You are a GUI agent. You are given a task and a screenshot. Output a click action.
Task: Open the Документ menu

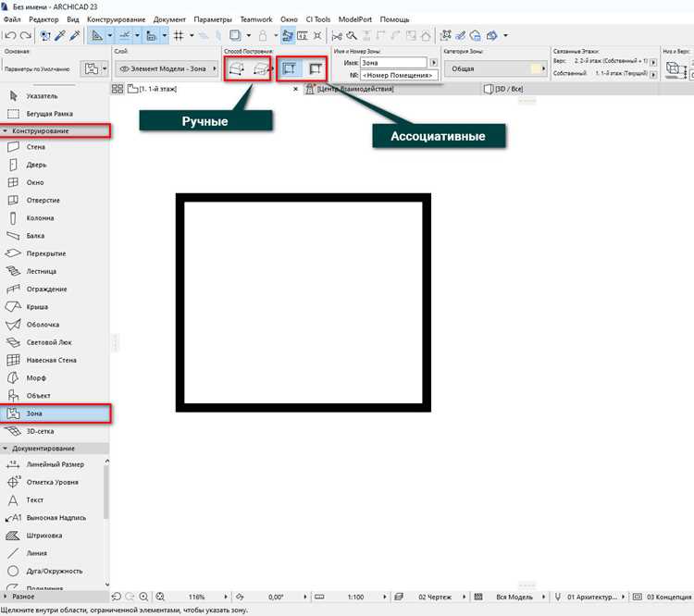(169, 19)
